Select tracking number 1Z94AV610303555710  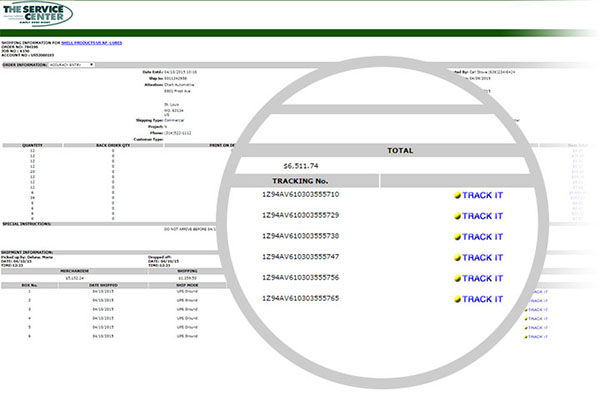coord(300,195)
